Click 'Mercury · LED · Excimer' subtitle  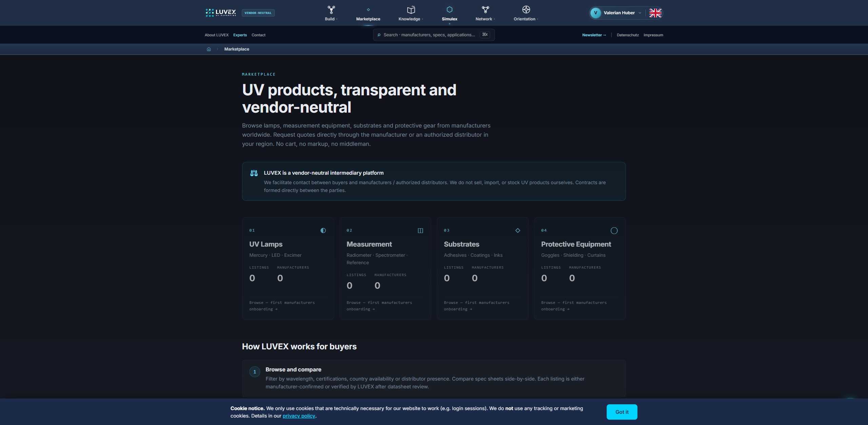275,255
